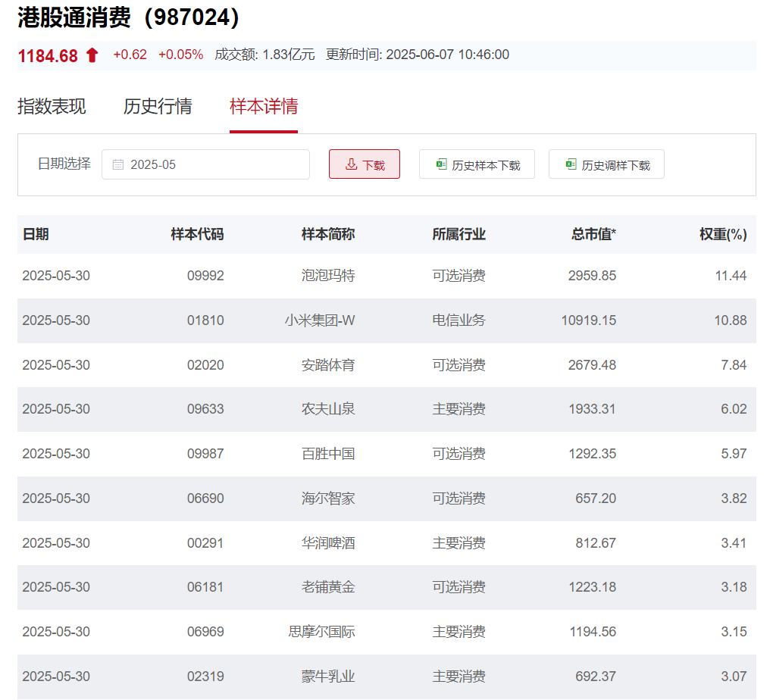This screenshot has width=773, height=700.
Task: Click the red up arrow beside 1184.68
Action: 92,54
